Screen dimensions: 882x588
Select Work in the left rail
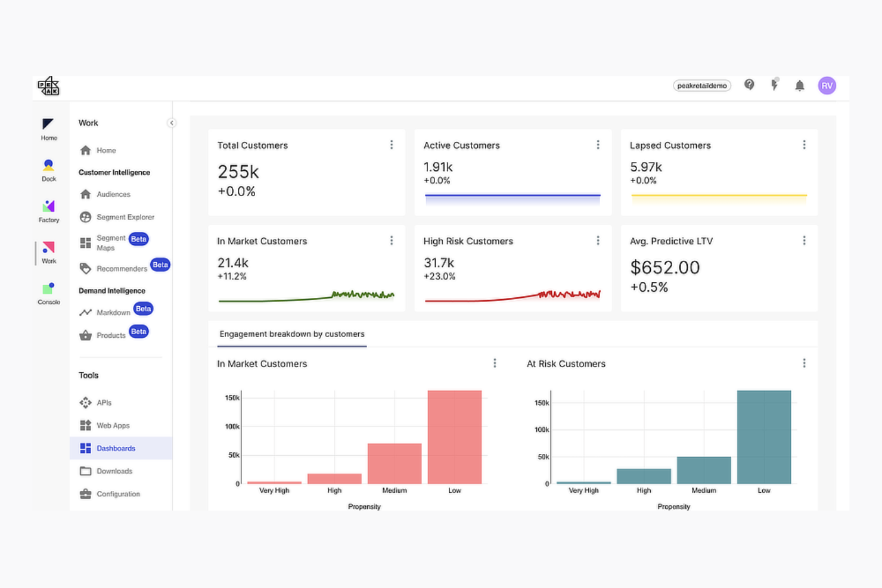(49, 252)
